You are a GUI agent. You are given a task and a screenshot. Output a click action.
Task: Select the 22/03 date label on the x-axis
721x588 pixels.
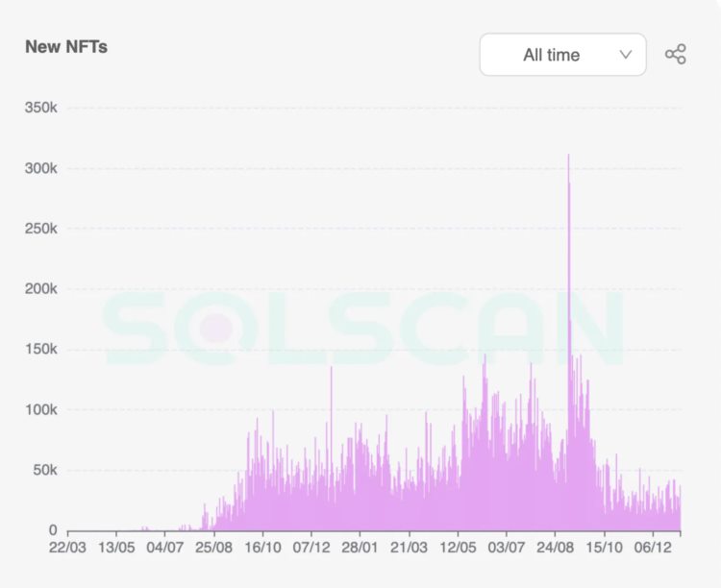coord(66,548)
